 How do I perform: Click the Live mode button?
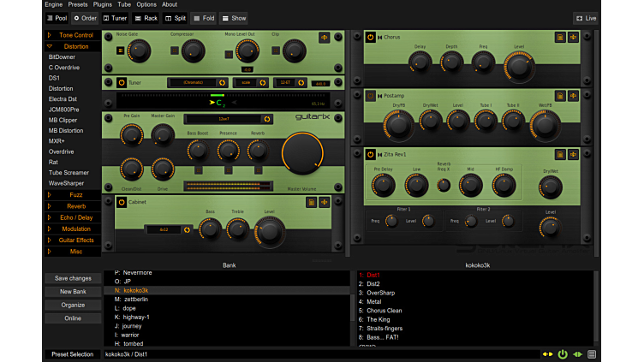pos(586,17)
